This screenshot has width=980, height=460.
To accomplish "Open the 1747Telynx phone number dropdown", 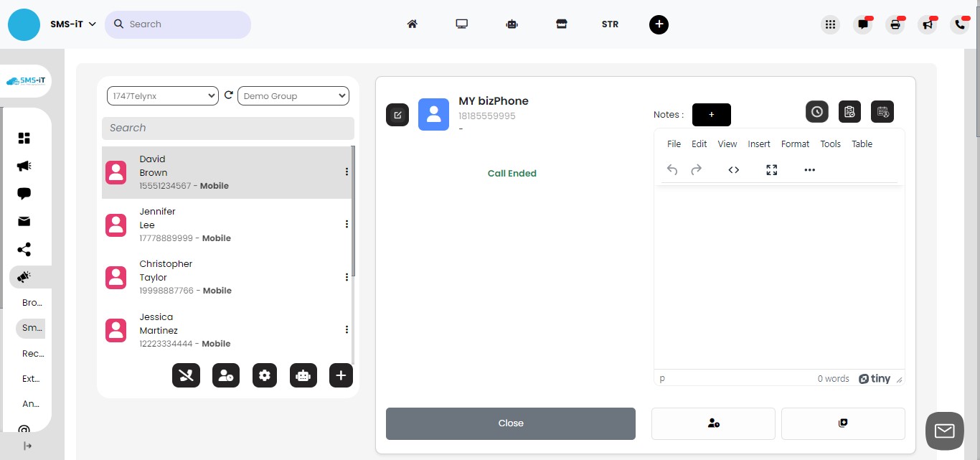I will [162, 95].
